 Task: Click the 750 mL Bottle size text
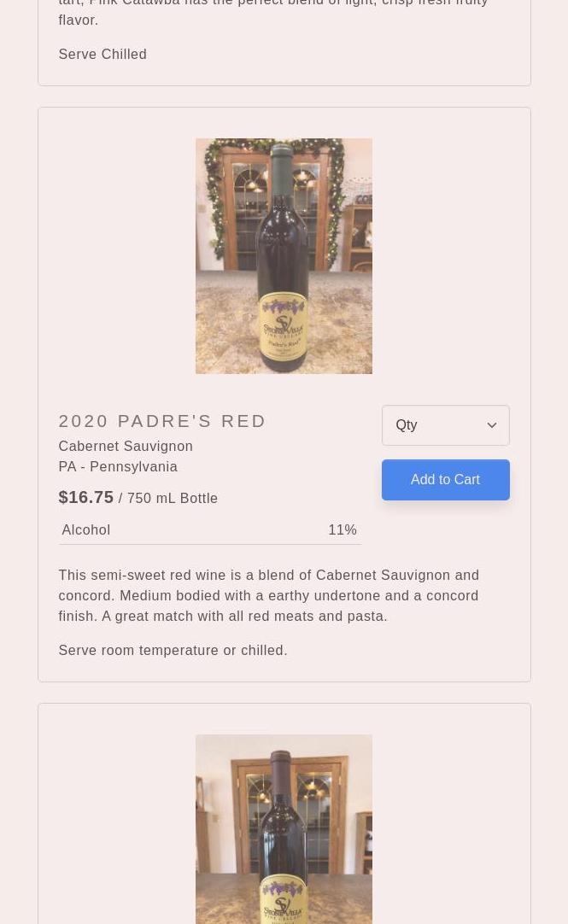coord(173,499)
